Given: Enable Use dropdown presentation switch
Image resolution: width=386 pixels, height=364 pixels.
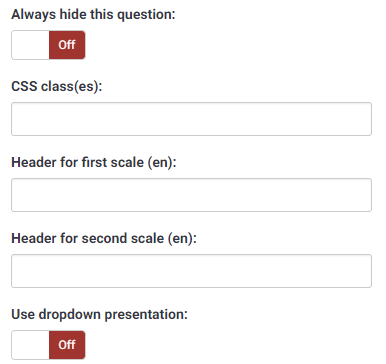Looking at the screenshot, I should (48, 345).
